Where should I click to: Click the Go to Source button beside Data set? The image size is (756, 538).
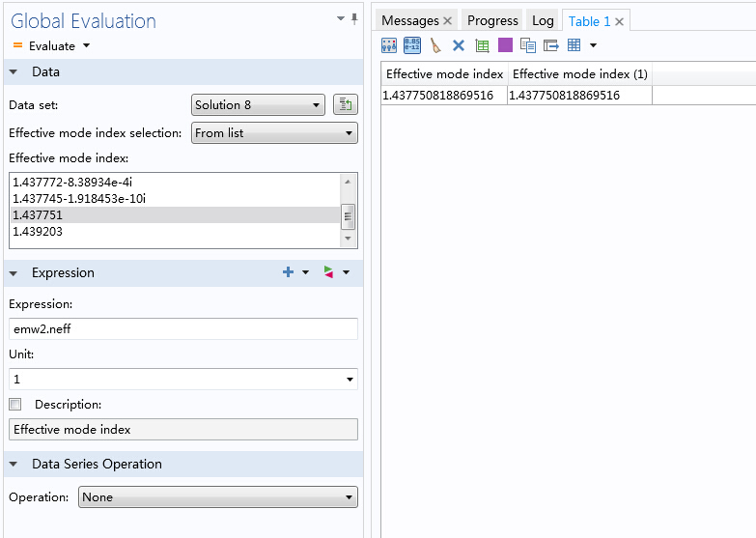(x=346, y=105)
